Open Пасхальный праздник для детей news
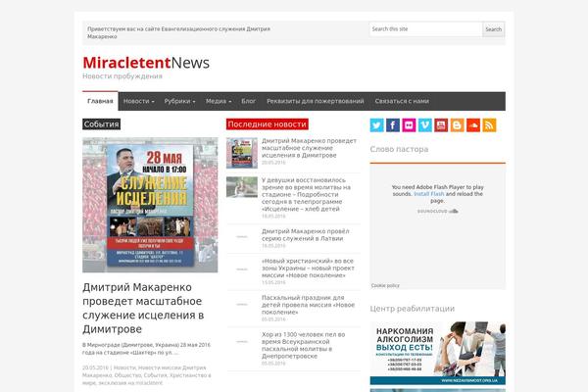 308,305
